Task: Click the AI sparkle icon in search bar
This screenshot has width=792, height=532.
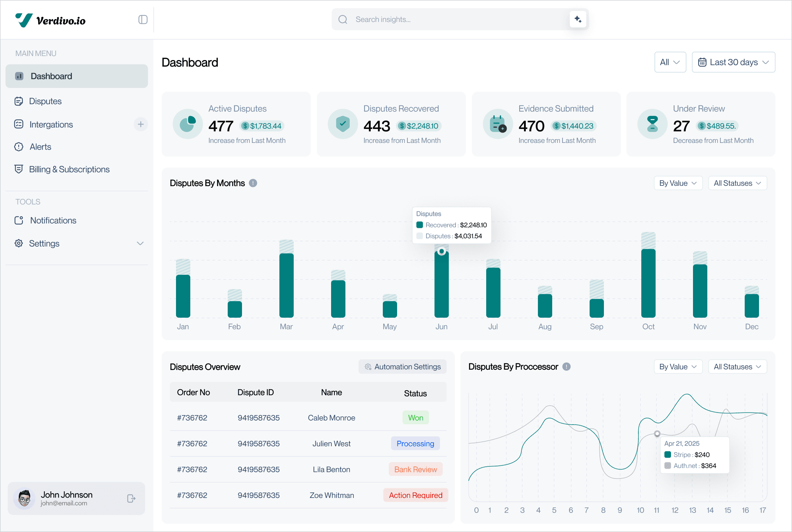Action: point(578,19)
